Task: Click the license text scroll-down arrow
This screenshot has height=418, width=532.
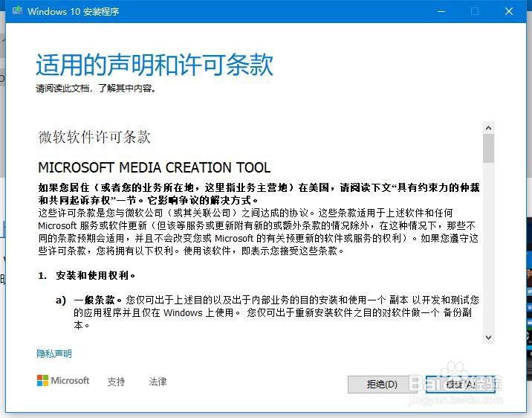Action: [489, 337]
